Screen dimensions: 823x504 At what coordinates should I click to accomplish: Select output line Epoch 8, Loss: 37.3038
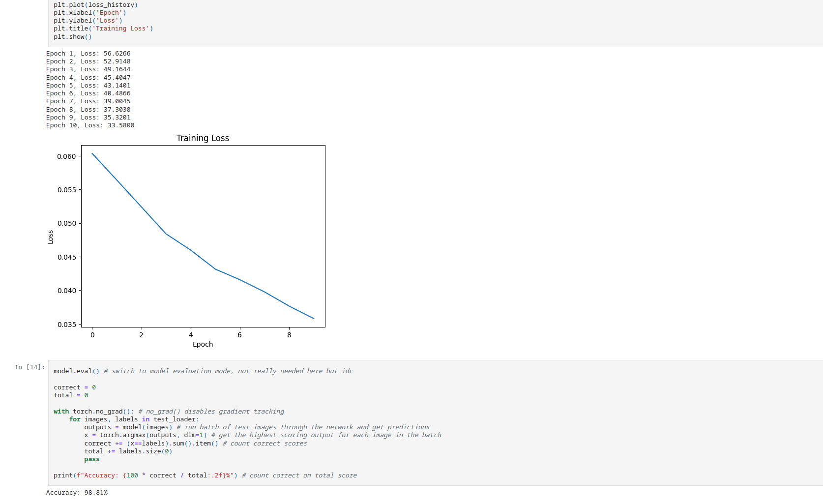(x=88, y=110)
